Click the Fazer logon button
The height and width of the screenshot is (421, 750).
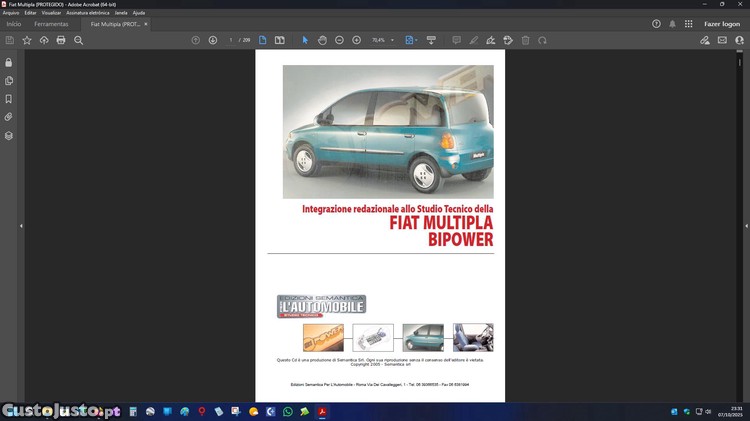[721, 24]
